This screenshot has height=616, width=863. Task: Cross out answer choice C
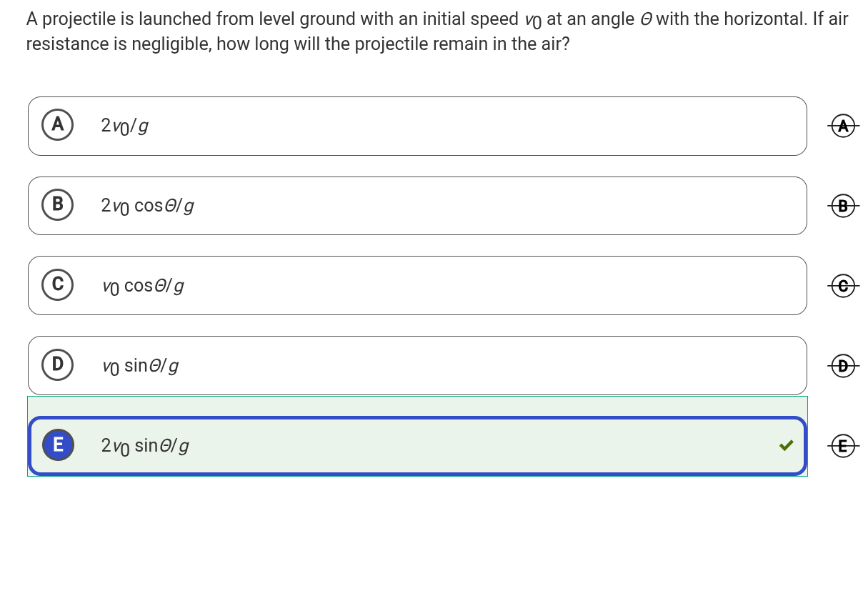[843, 286]
